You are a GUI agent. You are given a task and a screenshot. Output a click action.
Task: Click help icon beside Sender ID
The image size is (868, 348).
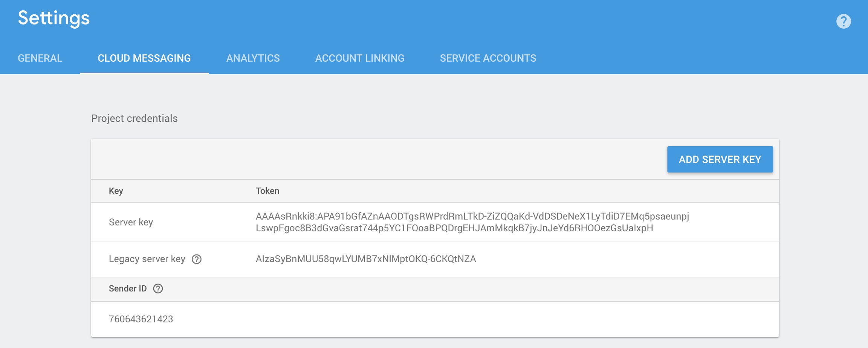(x=158, y=288)
